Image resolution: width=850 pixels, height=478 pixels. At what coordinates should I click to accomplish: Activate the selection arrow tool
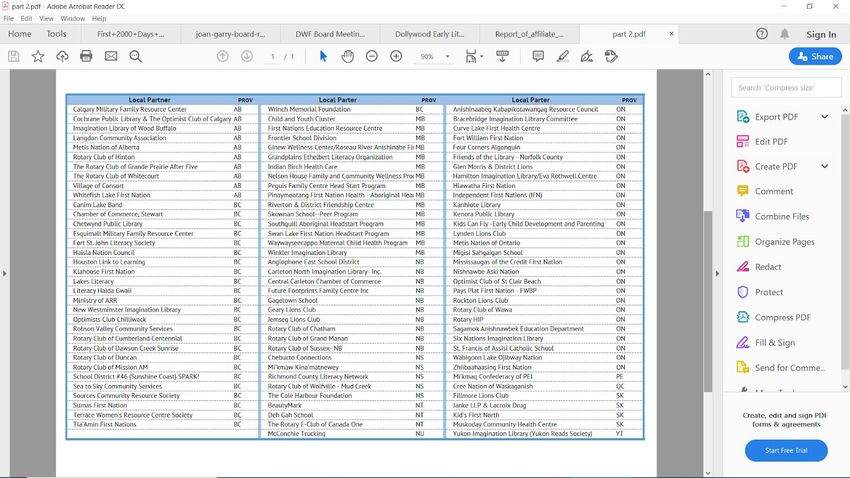(x=323, y=57)
